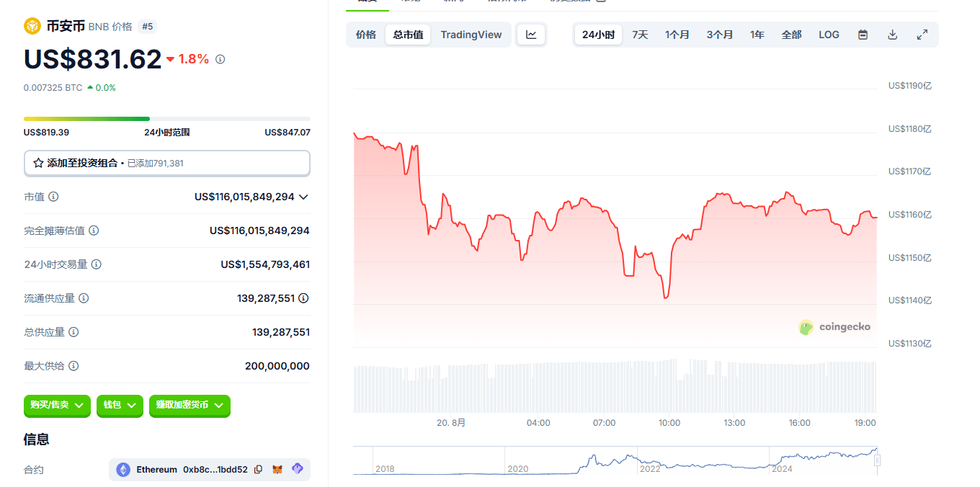Select the 24小时 time range
The width and height of the screenshot is (980, 487).
598,35
